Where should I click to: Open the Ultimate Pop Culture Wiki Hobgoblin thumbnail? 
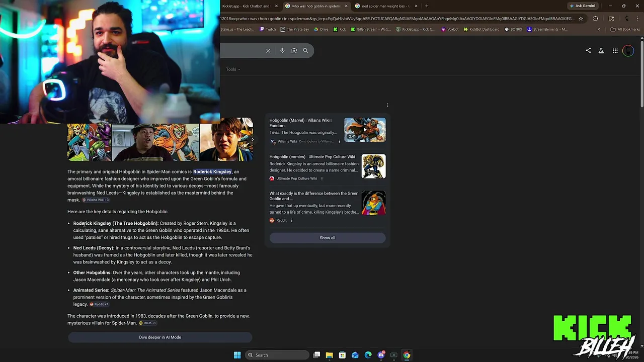(x=373, y=166)
